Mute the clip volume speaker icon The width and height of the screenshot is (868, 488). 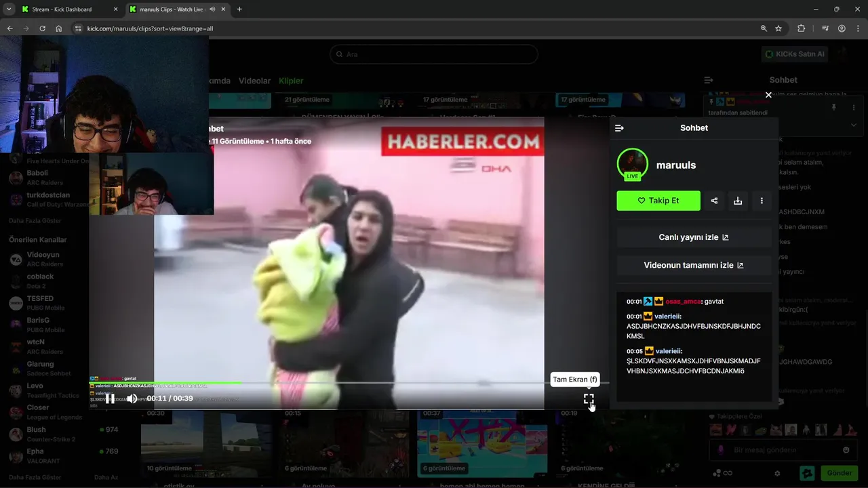point(132,399)
